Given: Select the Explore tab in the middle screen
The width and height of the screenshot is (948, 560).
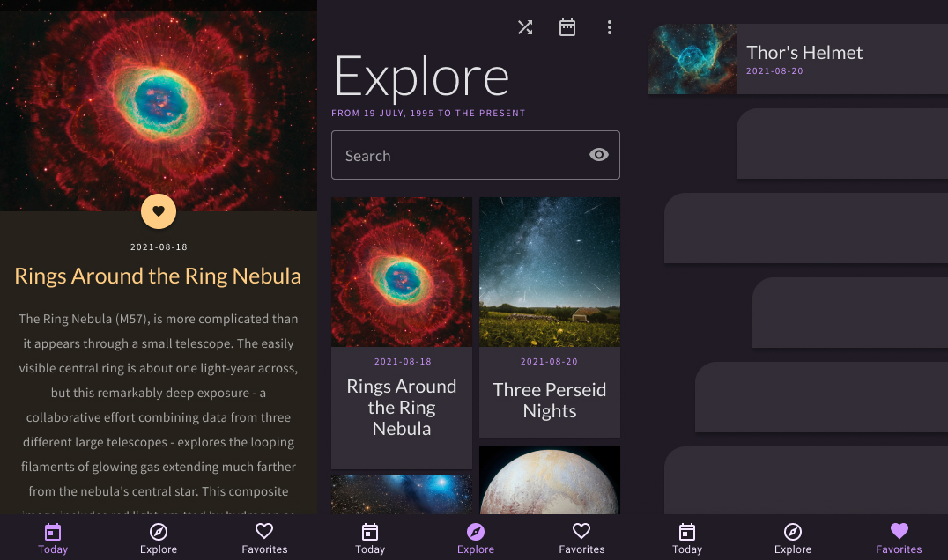Looking at the screenshot, I should (x=476, y=538).
